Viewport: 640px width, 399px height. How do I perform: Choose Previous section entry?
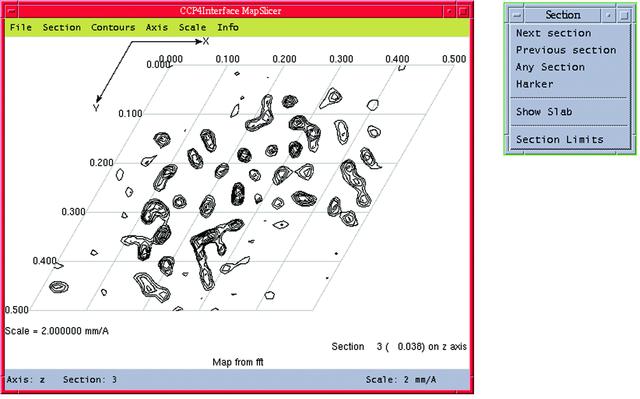tap(567, 50)
